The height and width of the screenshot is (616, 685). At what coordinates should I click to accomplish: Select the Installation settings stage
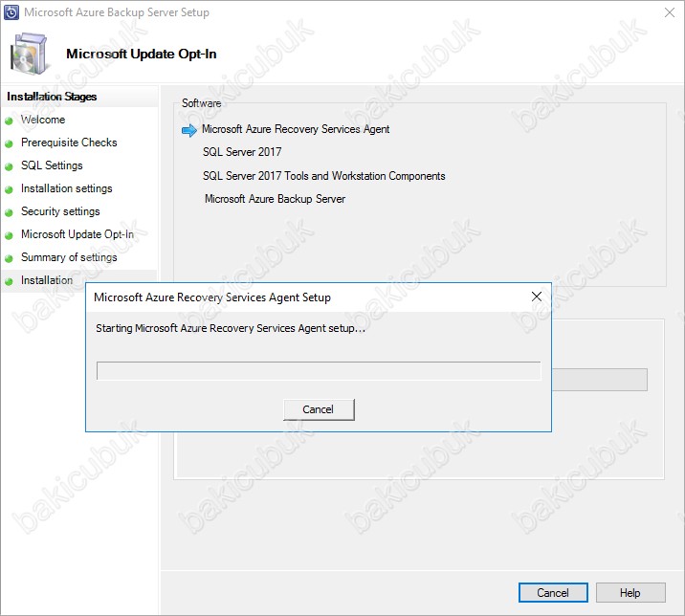(x=66, y=188)
